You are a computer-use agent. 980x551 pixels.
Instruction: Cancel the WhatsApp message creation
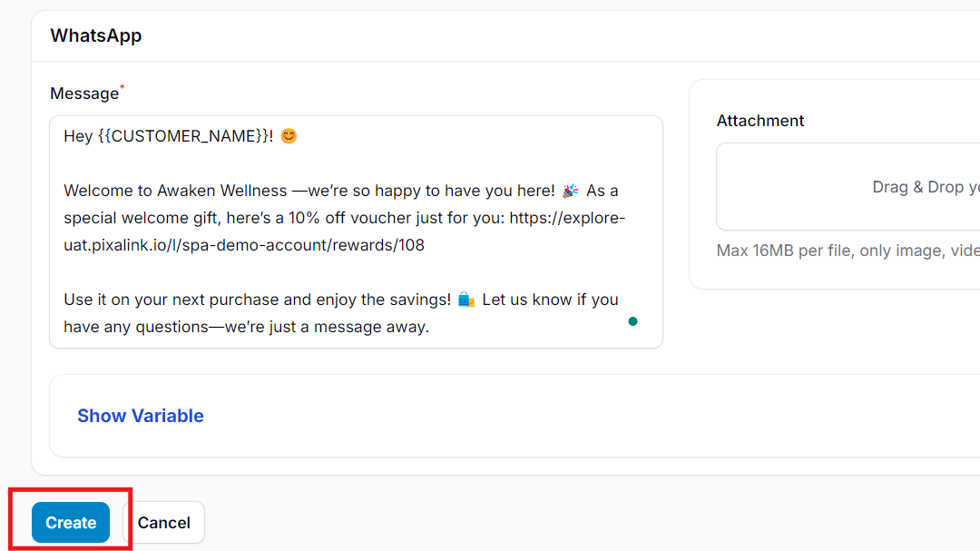click(x=163, y=522)
